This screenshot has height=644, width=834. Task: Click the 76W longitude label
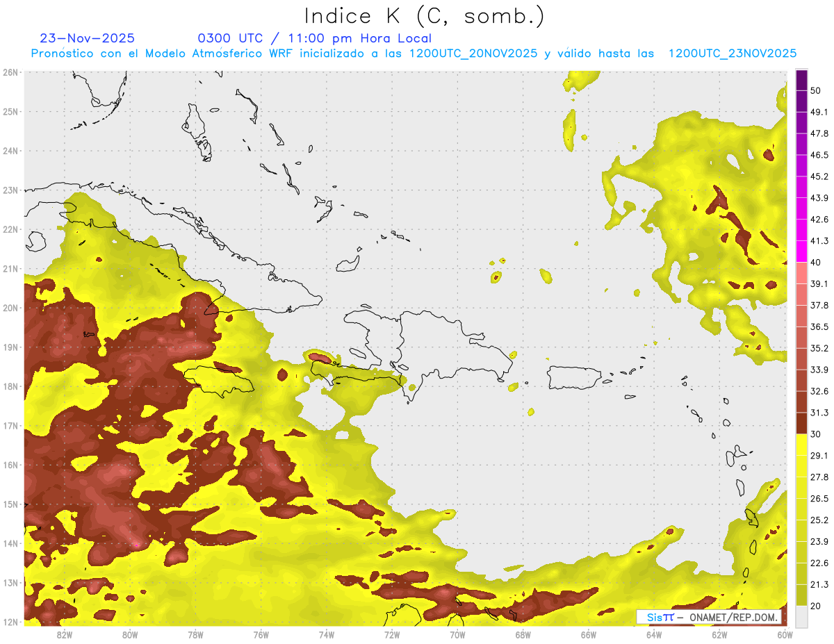261,635
